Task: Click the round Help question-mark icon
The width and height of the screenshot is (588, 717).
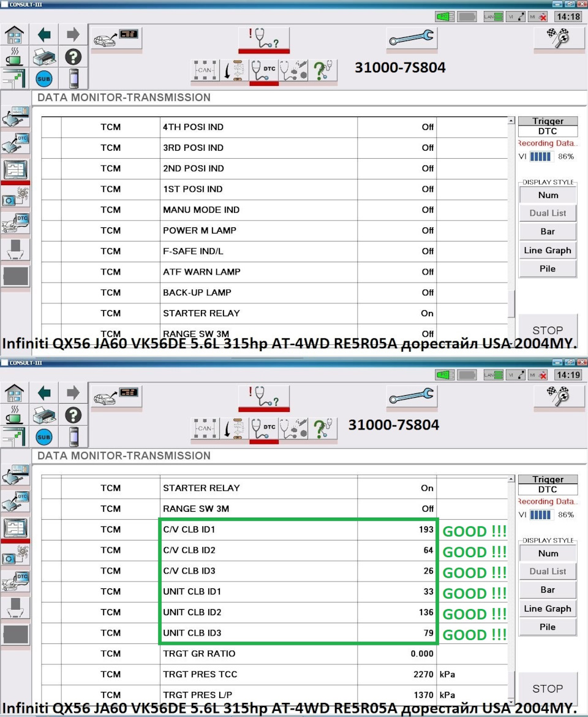Action: click(73, 56)
